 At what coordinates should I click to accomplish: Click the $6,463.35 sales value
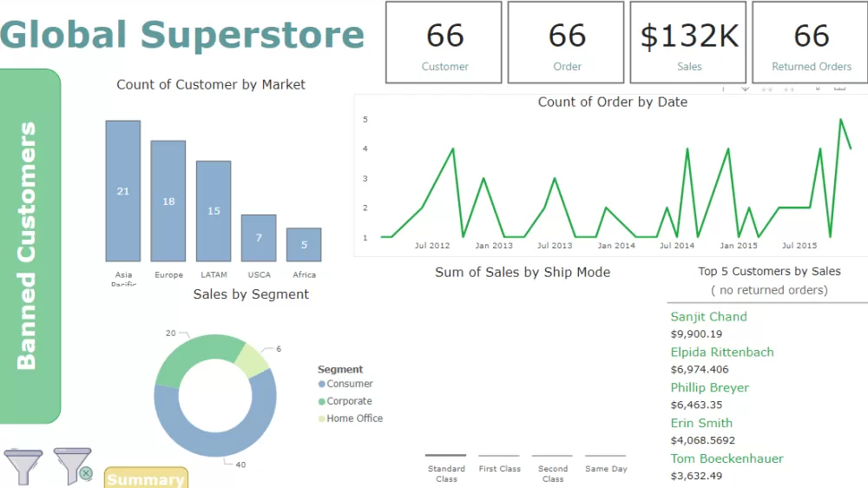point(696,405)
